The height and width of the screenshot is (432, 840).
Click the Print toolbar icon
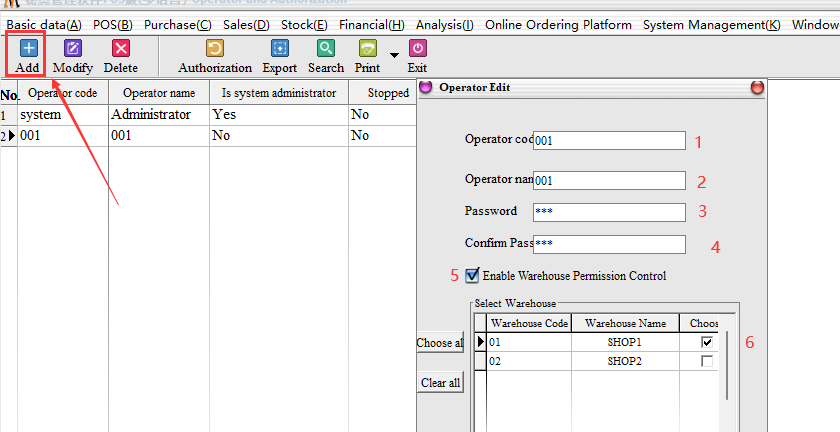[367, 48]
